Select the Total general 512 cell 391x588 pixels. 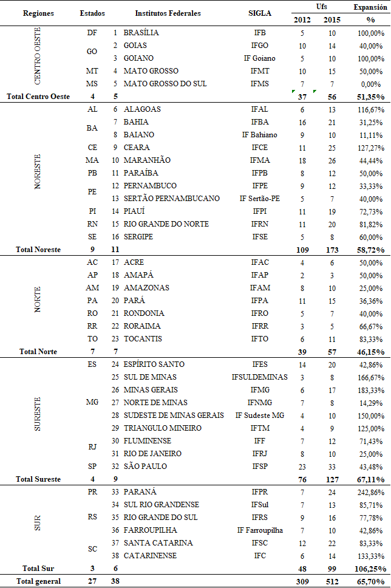332,582
